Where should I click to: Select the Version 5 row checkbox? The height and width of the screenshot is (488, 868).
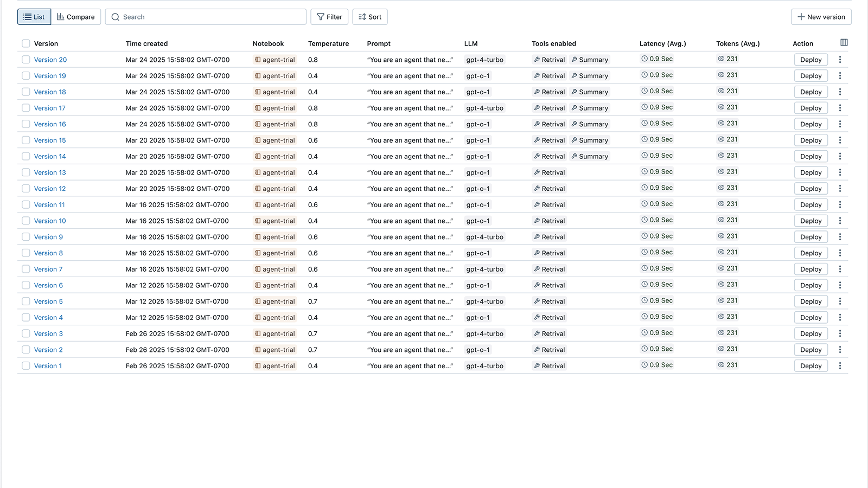pyautogui.click(x=26, y=301)
